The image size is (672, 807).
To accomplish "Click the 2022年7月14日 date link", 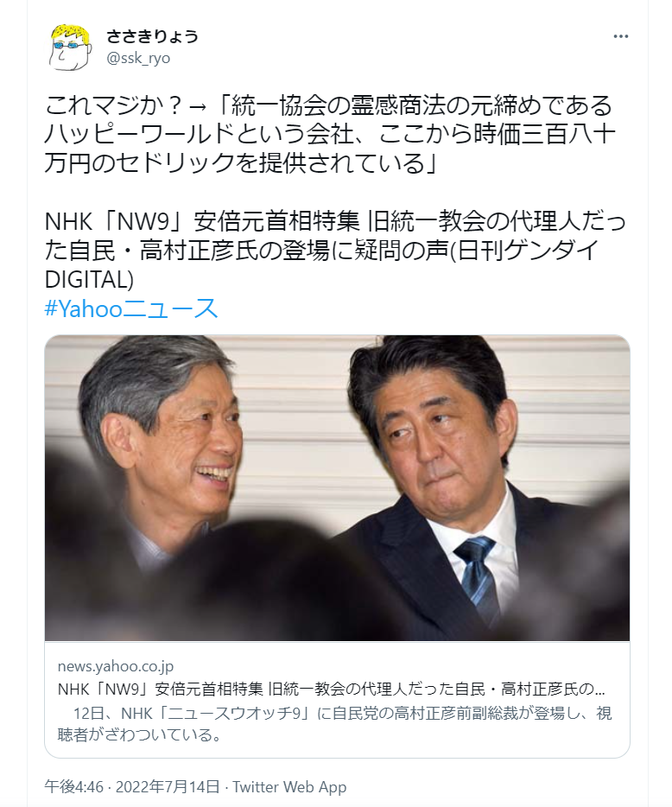I will (x=168, y=786).
